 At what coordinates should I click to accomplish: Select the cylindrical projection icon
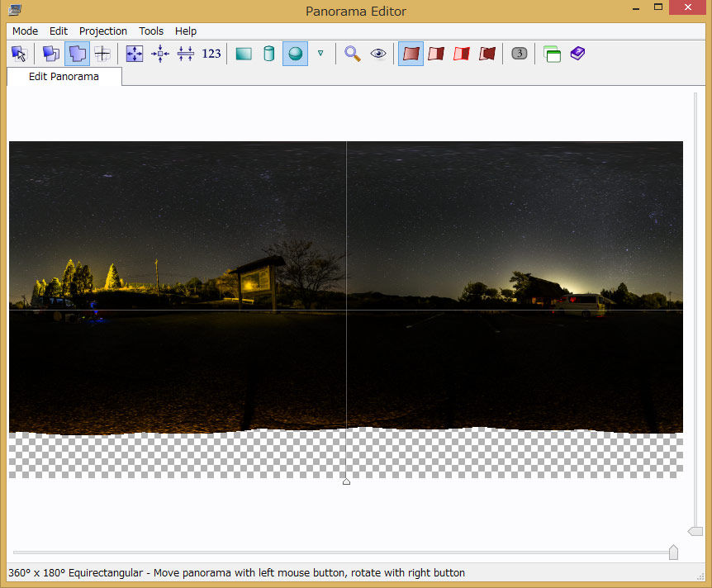tap(269, 54)
